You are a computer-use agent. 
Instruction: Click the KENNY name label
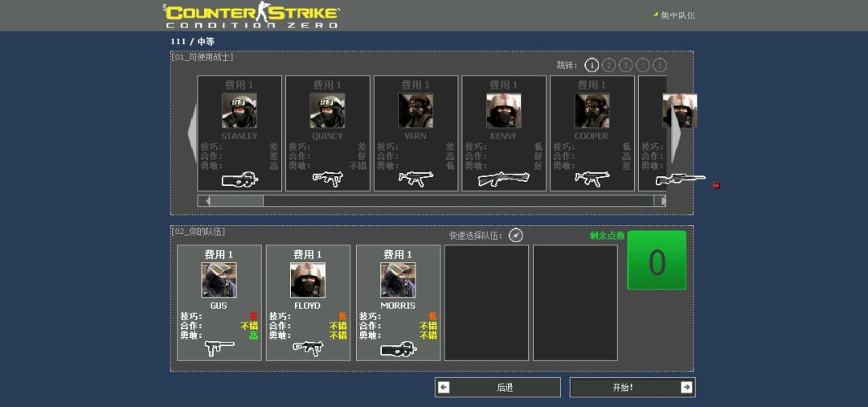click(x=504, y=136)
